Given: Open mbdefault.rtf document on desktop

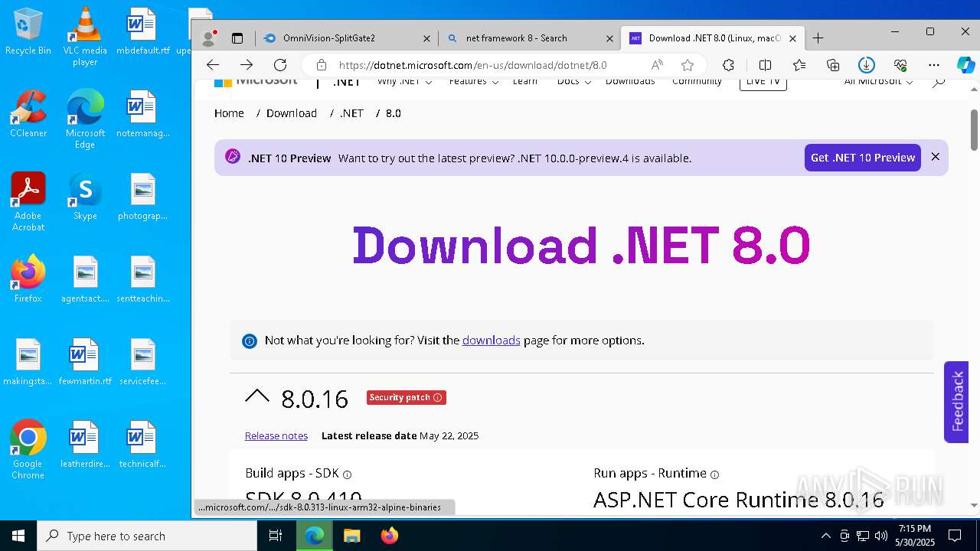Looking at the screenshot, I should tap(142, 31).
